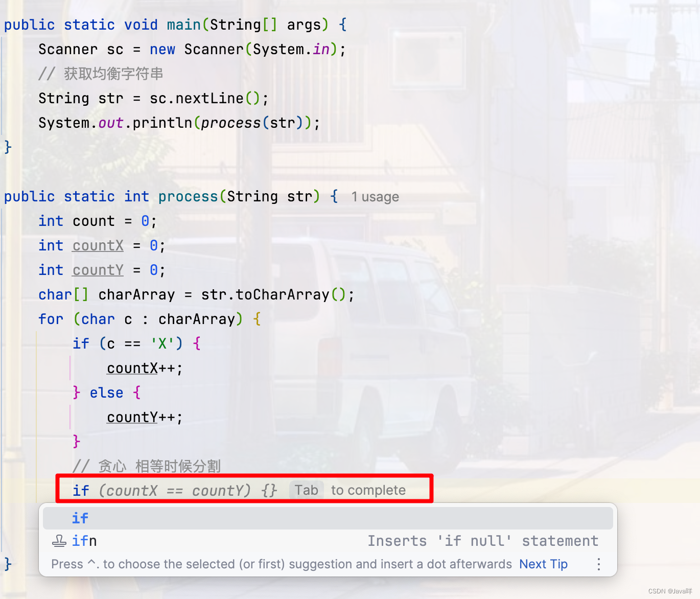Open completion popup options kebab menu
Screen dimensions: 700x599
(x=599, y=564)
